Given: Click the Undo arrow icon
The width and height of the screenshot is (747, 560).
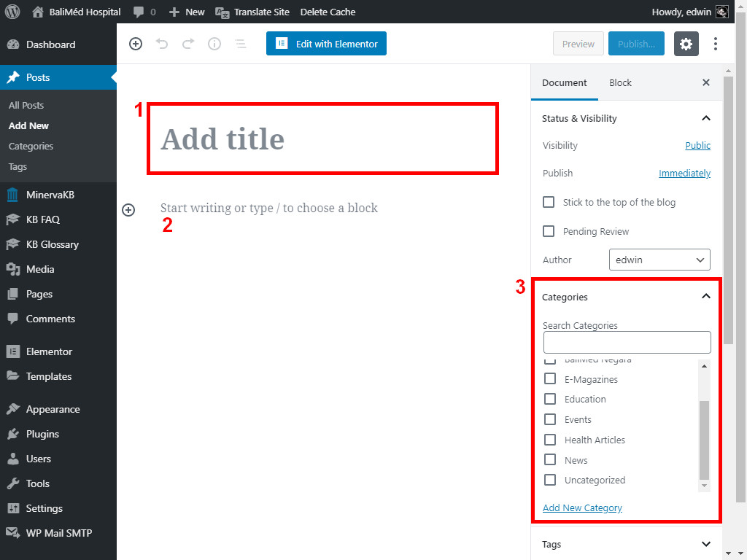Looking at the screenshot, I should point(162,44).
